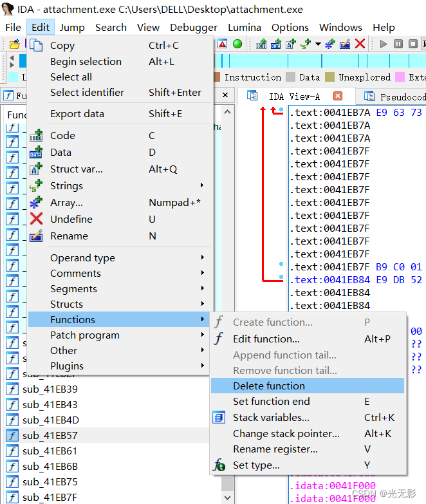Select Begin selection in Edit menu
Screen dimensions: 426x504
[x=120, y=61]
